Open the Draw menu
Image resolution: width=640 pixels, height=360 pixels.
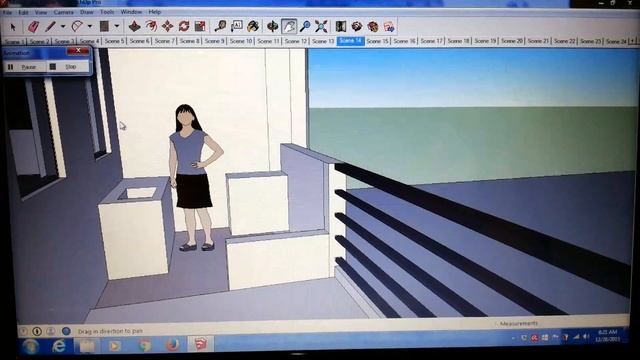point(87,12)
